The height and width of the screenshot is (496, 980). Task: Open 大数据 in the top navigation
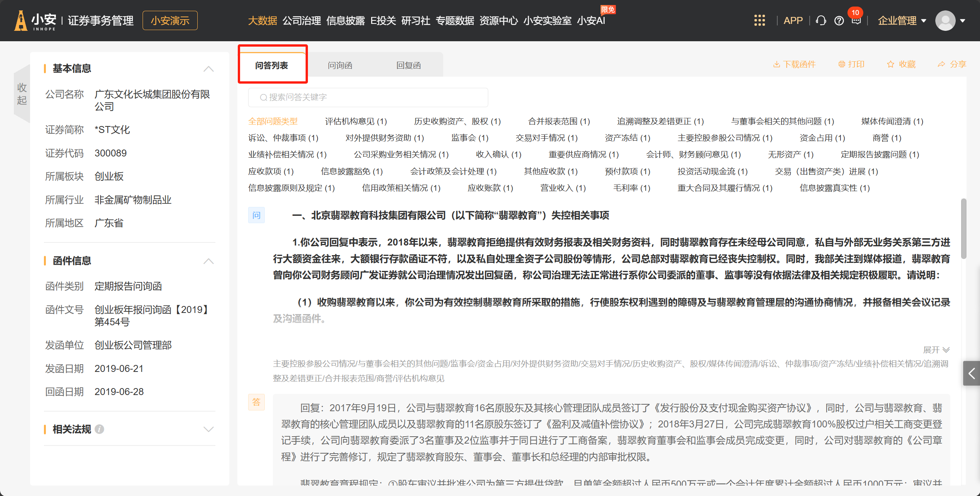(x=262, y=20)
